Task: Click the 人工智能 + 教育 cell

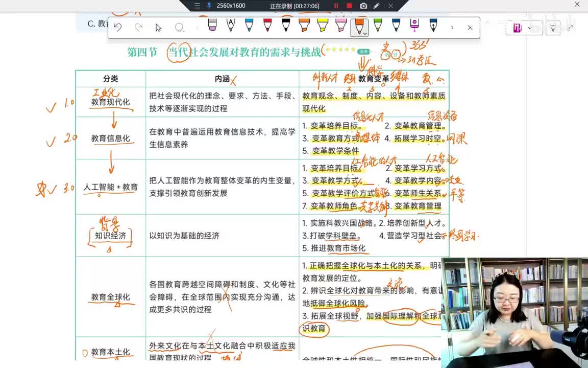Action: pyautogui.click(x=111, y=187)
